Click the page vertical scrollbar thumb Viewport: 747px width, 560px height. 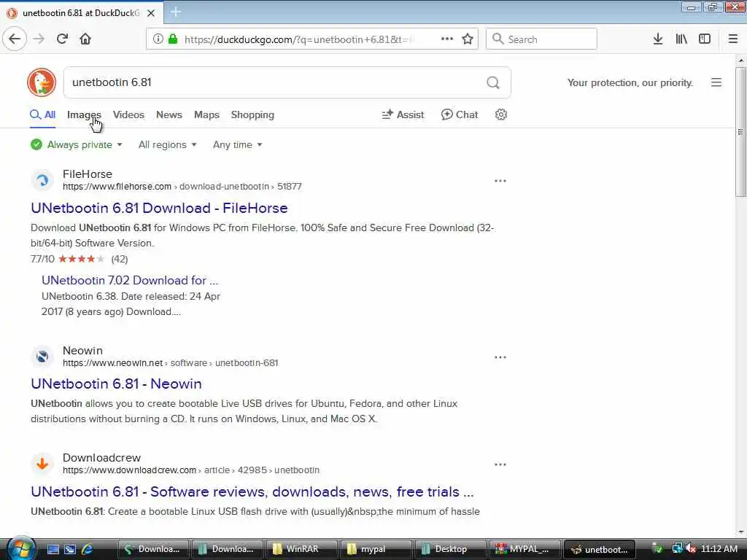[740, 132]
